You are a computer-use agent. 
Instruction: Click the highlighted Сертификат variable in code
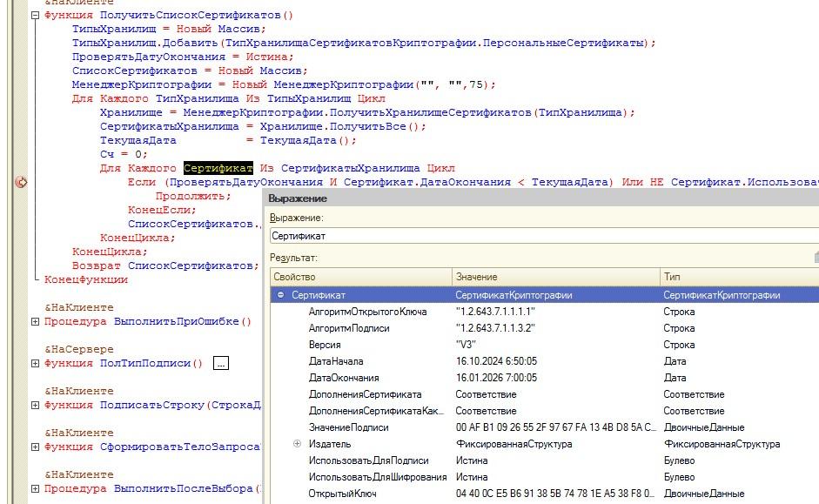218,168
